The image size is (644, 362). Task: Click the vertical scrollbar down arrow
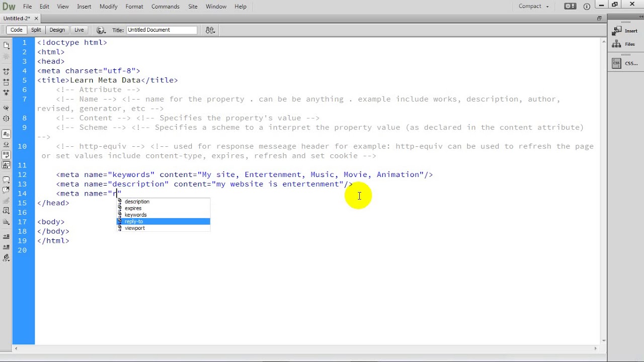coord(604,340)
